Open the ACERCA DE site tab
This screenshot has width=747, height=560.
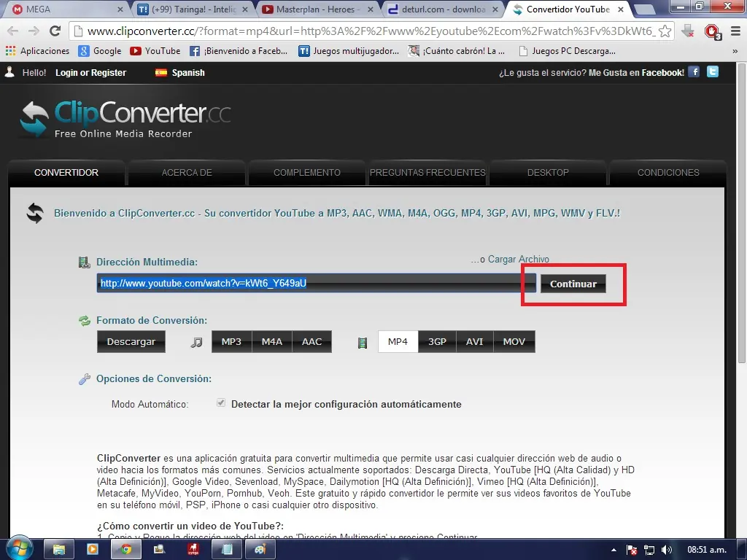point(187,172)
